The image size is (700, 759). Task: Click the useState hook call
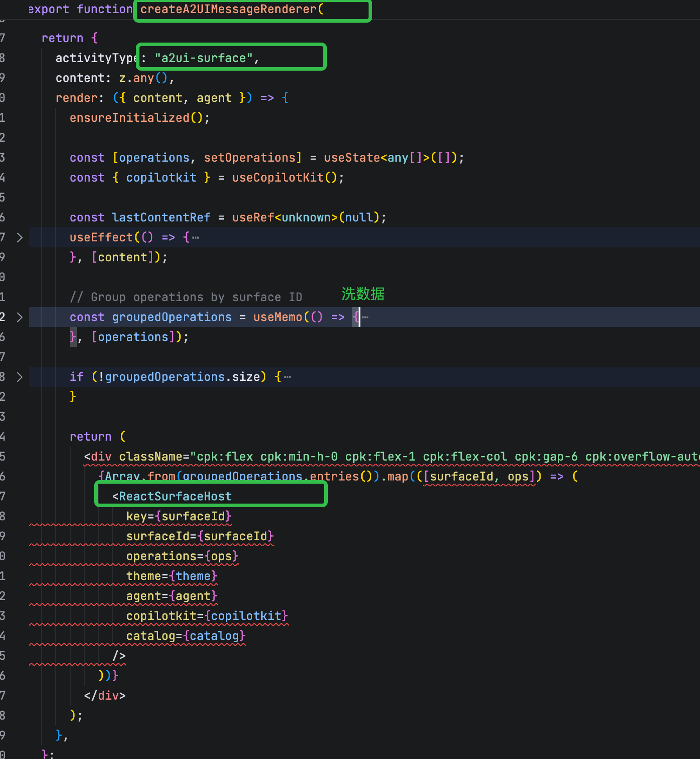[x=352, y=158]
